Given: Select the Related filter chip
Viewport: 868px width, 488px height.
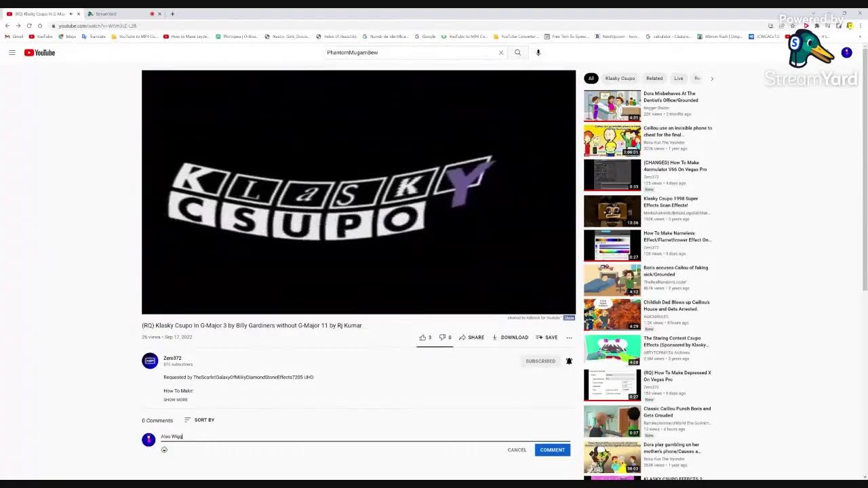Looking at the screenshot, I should tap(654, 78).
